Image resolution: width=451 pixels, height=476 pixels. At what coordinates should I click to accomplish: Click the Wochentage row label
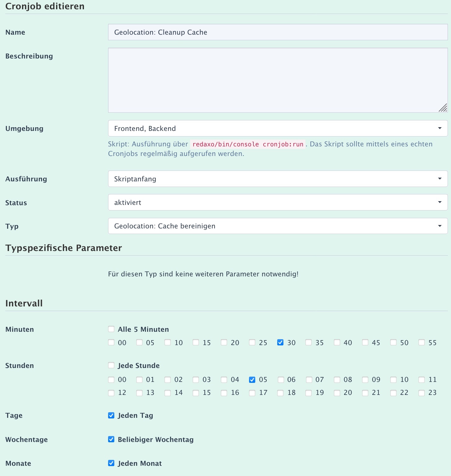pyautogui.click(x=27, y=439)
